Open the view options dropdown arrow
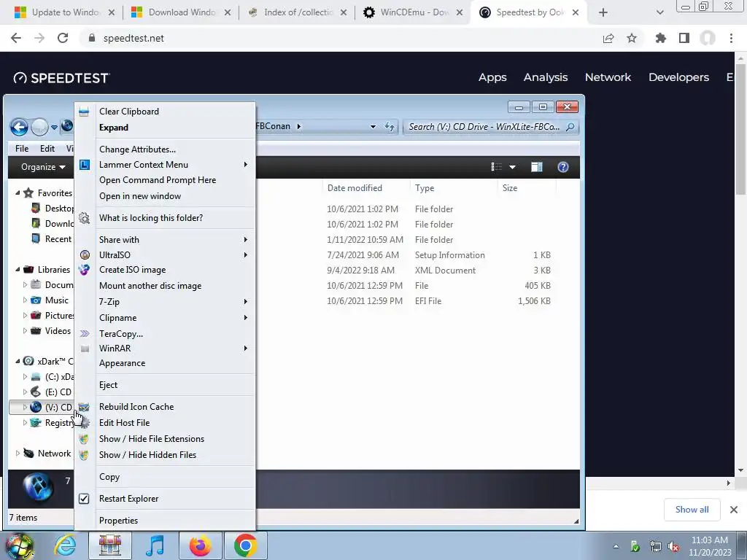747x560 pixels. pos(513,167)
